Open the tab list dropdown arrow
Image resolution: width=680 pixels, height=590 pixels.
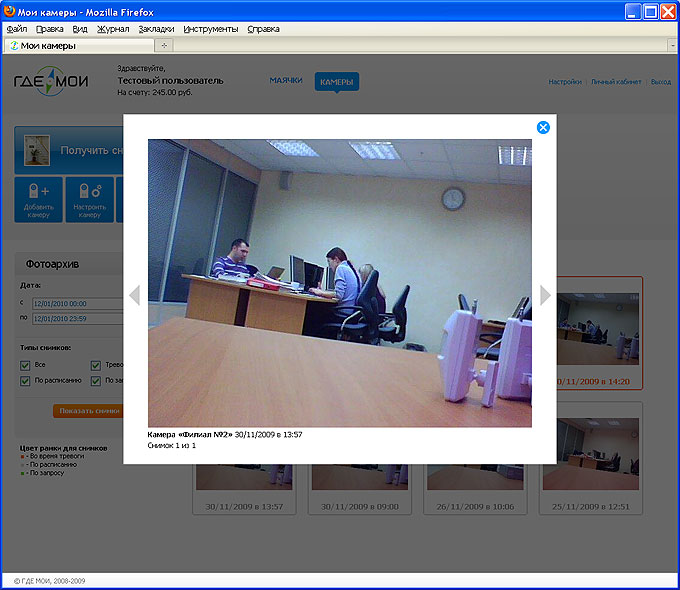pyautogui.click(x=673, y=45)
